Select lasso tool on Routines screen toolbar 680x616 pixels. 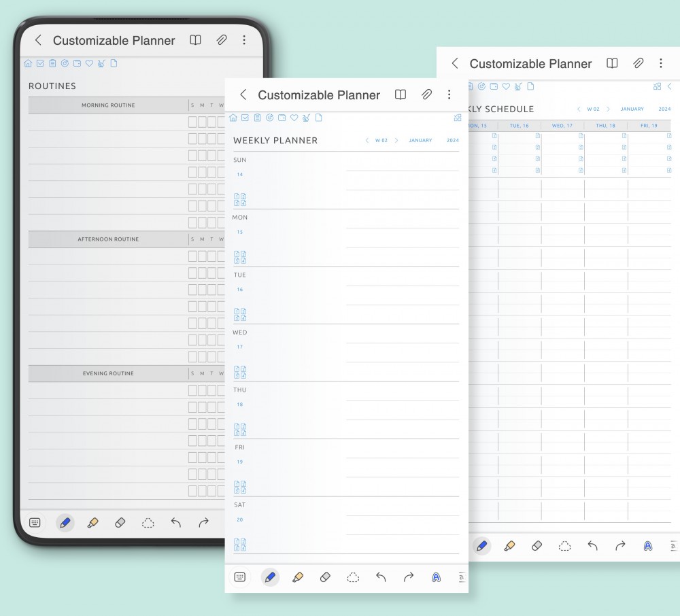pos(148,523)
